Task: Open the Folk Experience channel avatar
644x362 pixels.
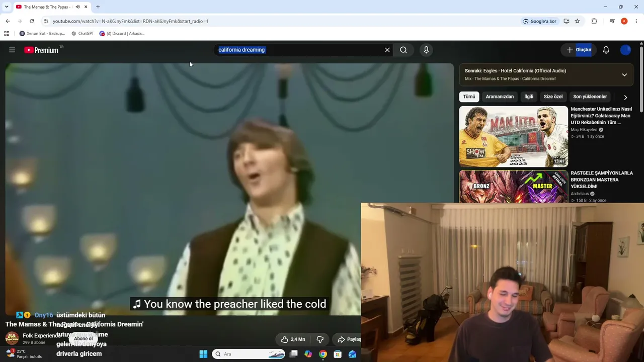Action: 12,338
